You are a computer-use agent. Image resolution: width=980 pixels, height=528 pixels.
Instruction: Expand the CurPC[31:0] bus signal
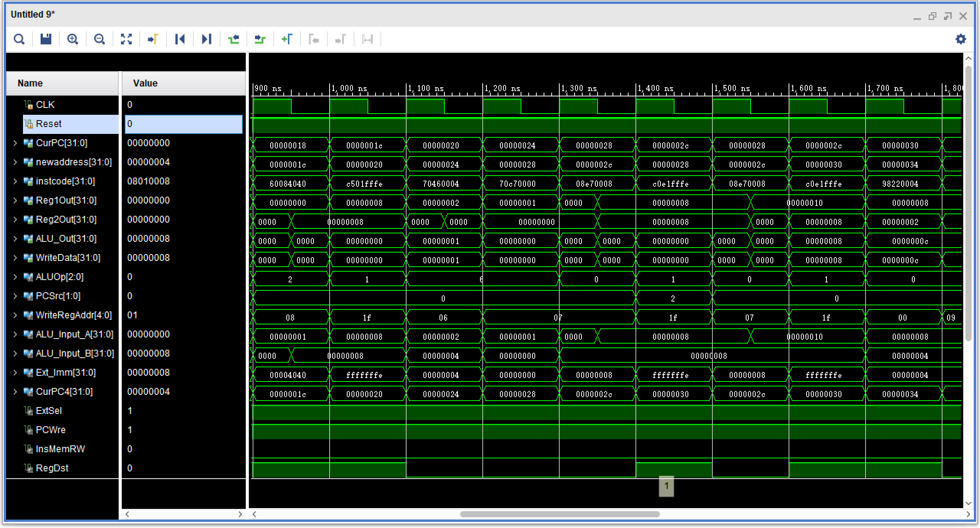[x=15, y=143]
